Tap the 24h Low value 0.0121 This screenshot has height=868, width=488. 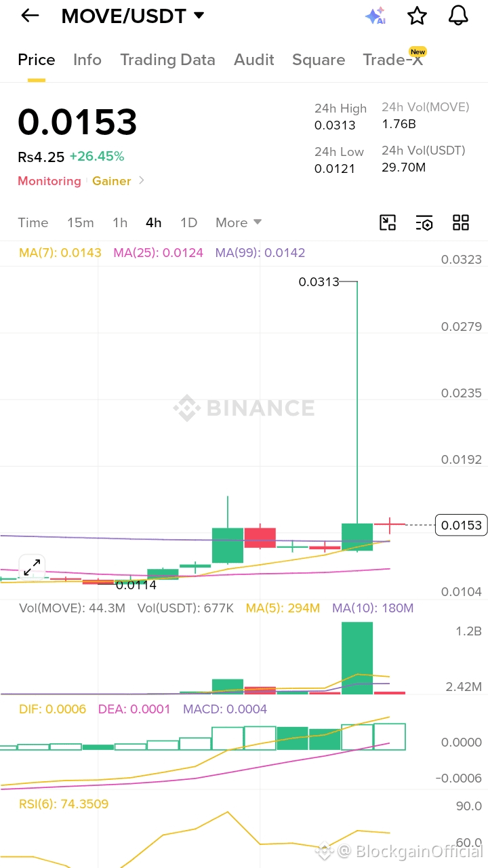click(335, 169)
